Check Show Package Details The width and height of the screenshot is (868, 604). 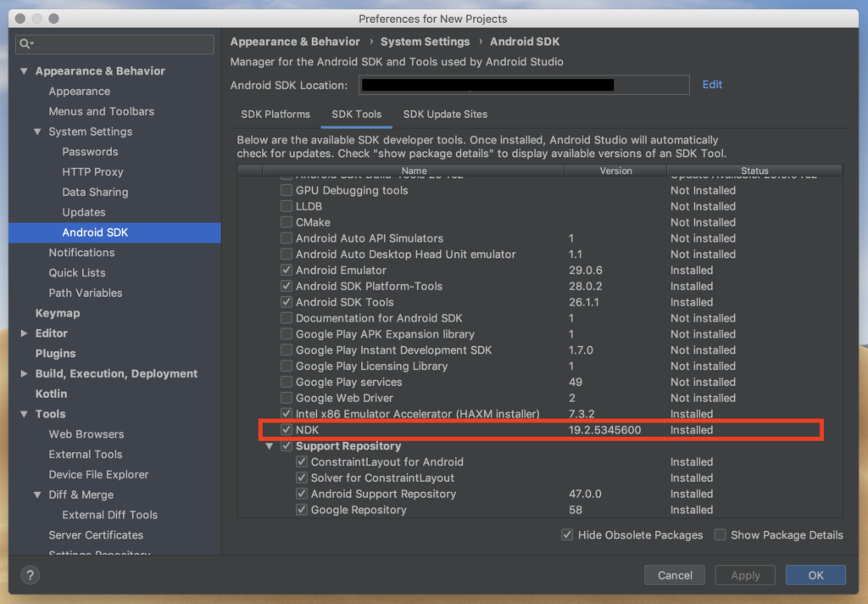[x=720, y=535]
